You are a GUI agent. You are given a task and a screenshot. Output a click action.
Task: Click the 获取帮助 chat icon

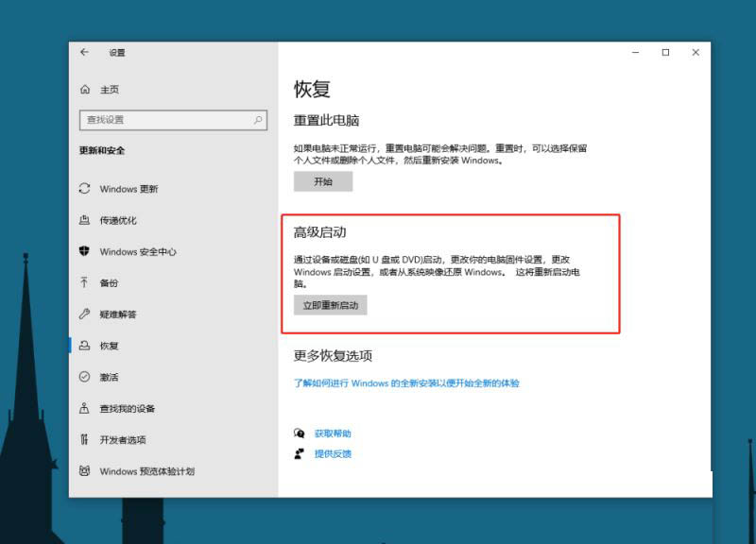pyautogui.click(x=300, y=433)
